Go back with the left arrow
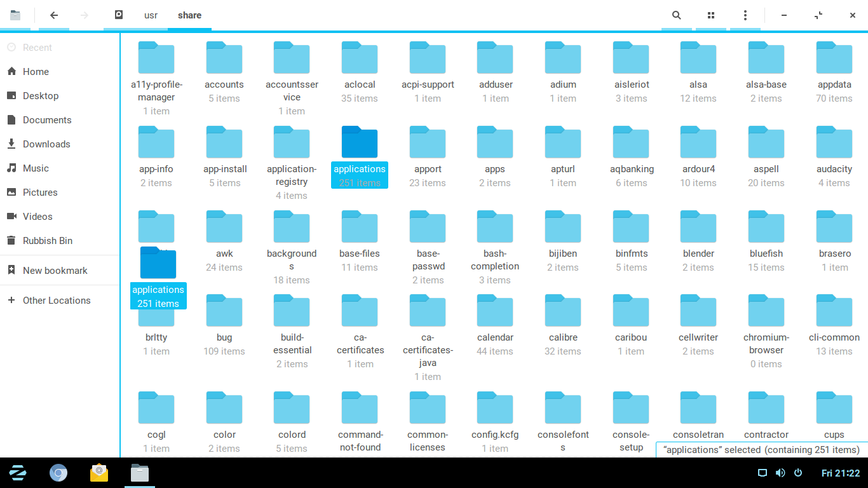Screen dimensions: 868x488 click(54, 15)
